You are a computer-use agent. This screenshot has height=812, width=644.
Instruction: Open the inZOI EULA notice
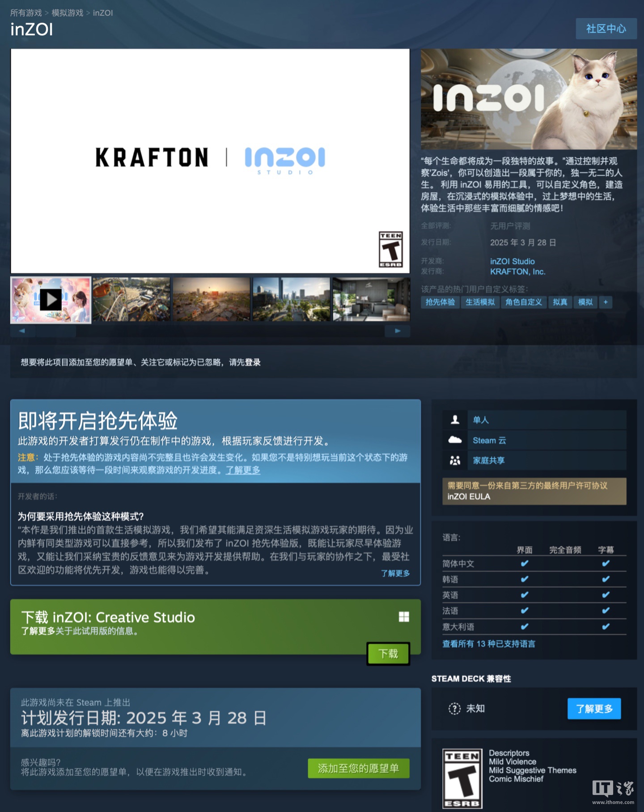(x=534, y=491)
